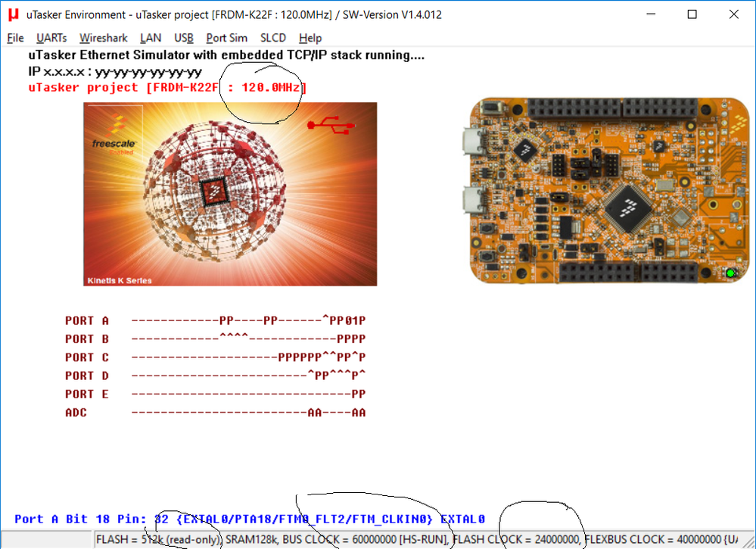
Task: Click the reset push button on board top-left
Action: (x=491, y=107)
